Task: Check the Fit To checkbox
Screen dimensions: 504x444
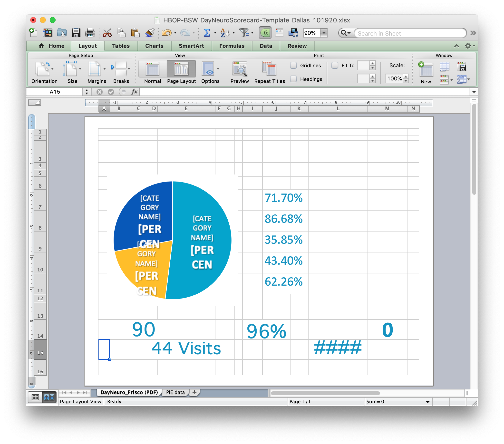Action: [335, 65]
